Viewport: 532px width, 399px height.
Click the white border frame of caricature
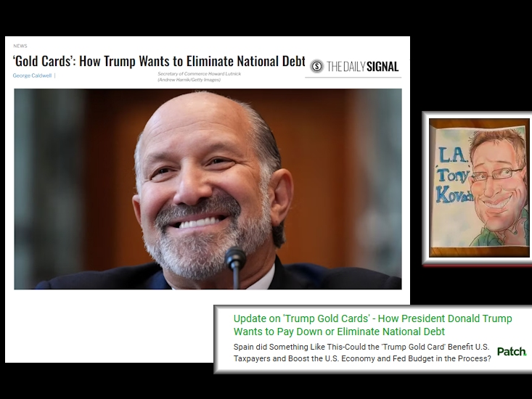pyautogui.click(x=425, y=187)
